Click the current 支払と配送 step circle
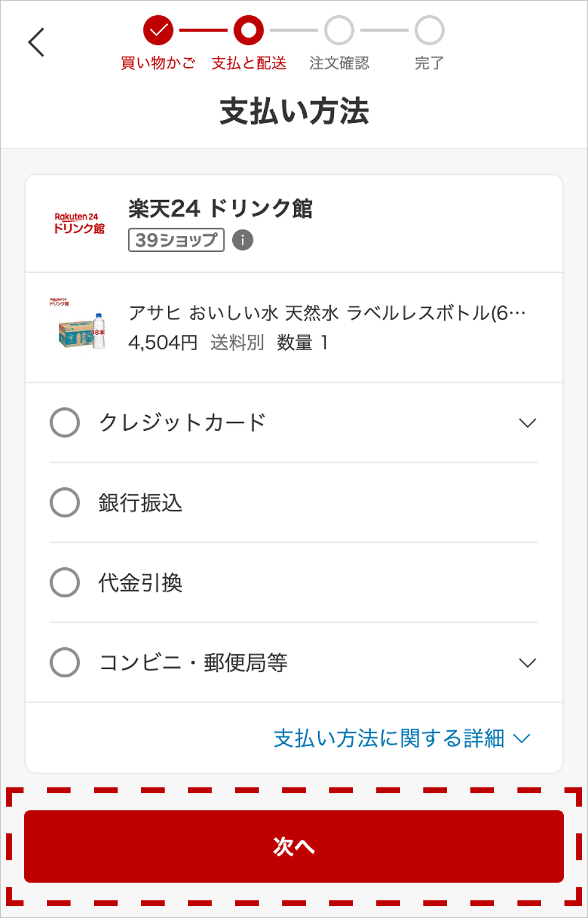Screen dimensions: 588x918 click(x=249, y=31)
